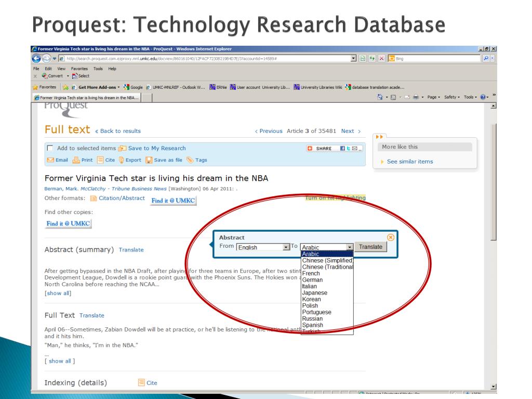The width and height of the screenshot is (532, 399).
Task: Click the Citation/Abstract document icon
Action: [x=94, y=198]
